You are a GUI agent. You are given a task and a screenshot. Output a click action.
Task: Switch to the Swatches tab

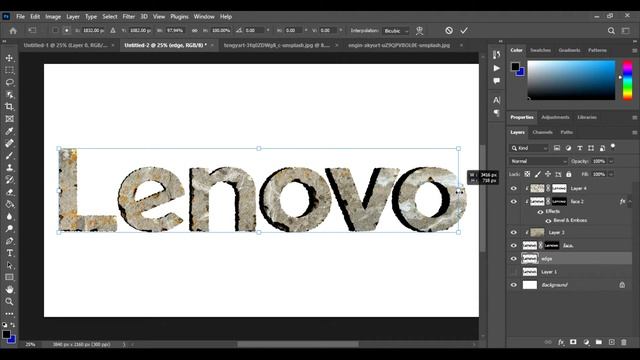540,50
